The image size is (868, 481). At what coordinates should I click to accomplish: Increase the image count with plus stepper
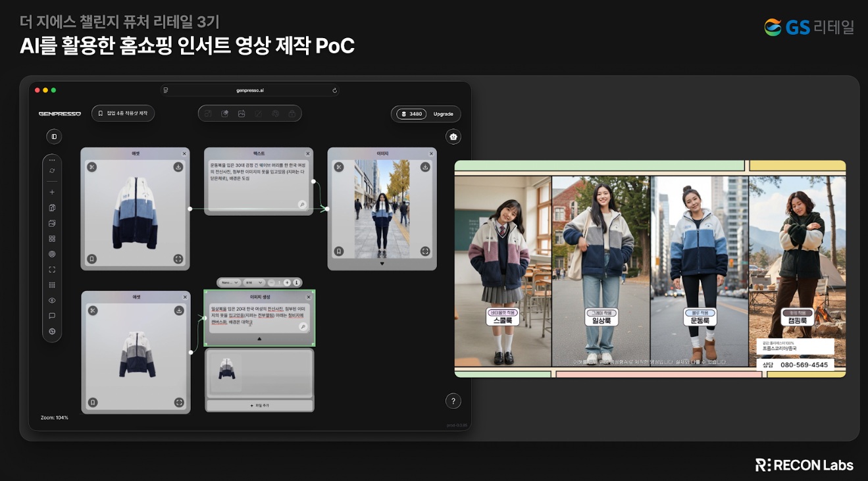click(287, 282)
